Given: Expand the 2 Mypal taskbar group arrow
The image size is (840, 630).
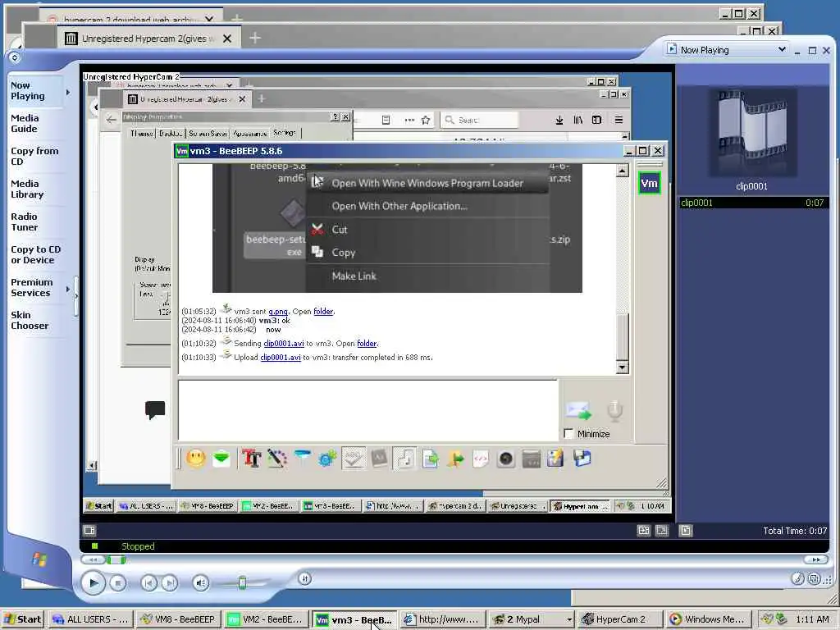Looking at the screenshot, I should tap(569, 619).
